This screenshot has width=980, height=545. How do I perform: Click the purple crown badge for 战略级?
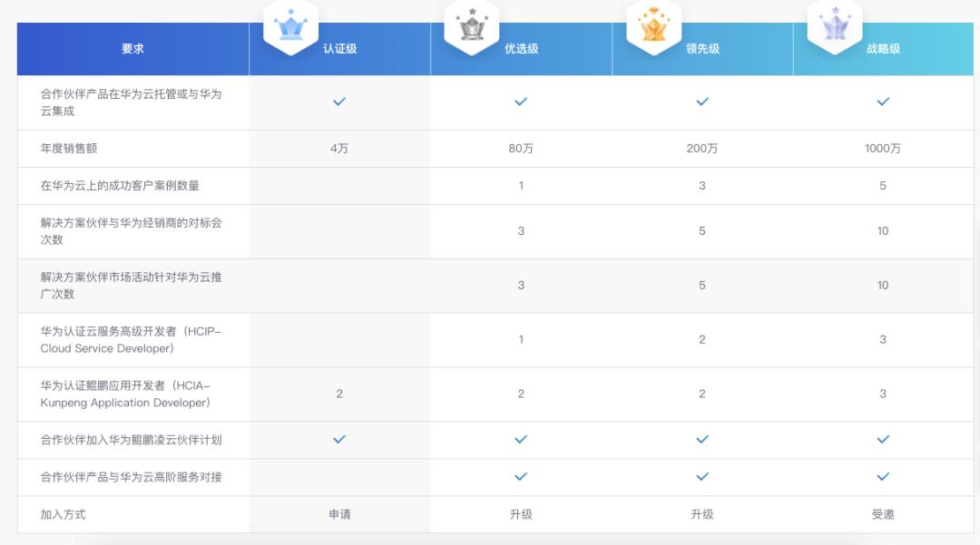click(x=835, y=27)
